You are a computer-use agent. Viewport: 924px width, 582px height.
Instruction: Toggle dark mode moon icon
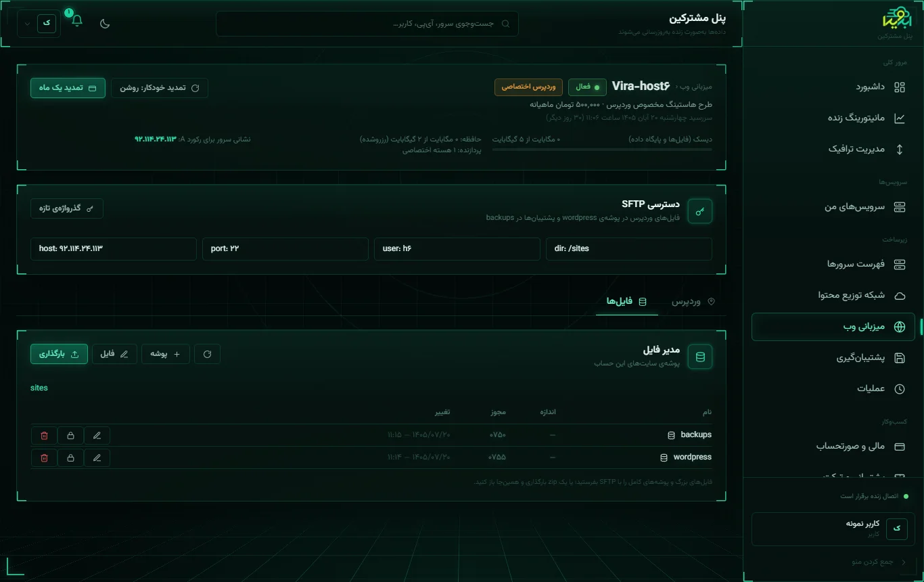tap(105, 24)
